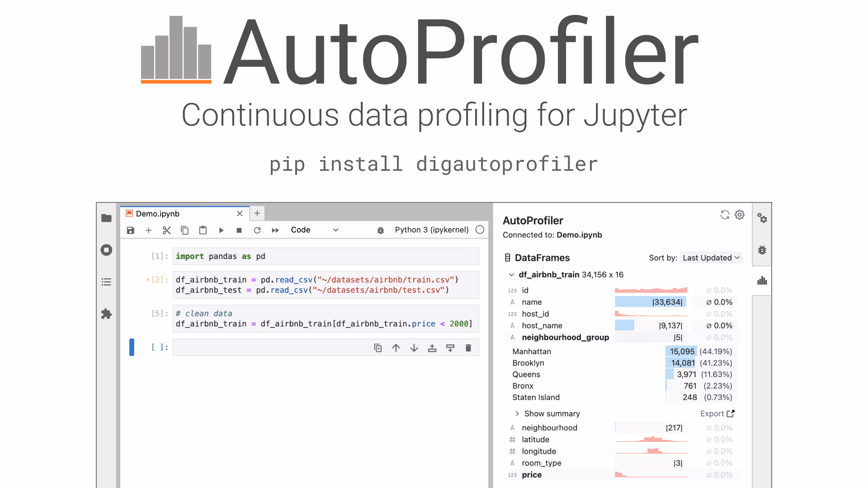
Task: Open a new launcher tab with plus
Action: coord(257,213)
